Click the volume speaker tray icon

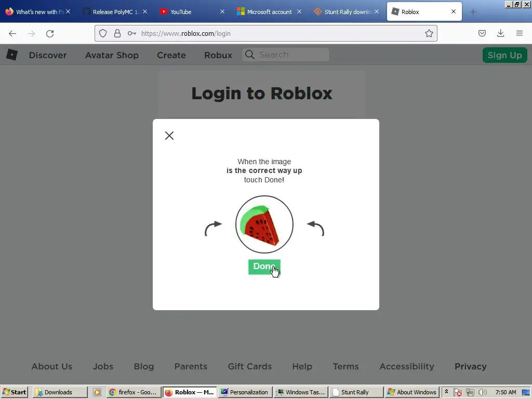tap(482, 393)
